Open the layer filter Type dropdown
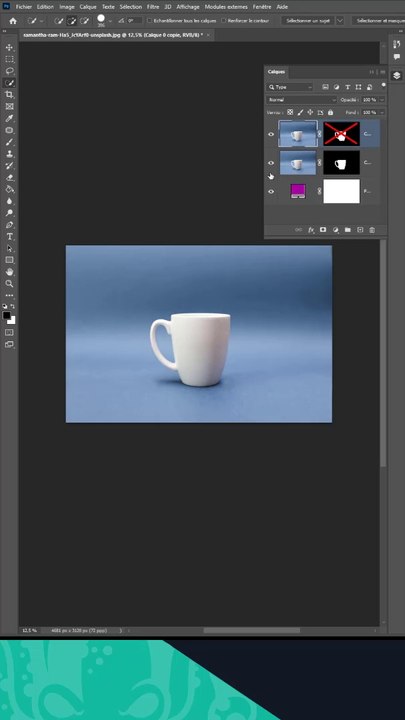 290,87
